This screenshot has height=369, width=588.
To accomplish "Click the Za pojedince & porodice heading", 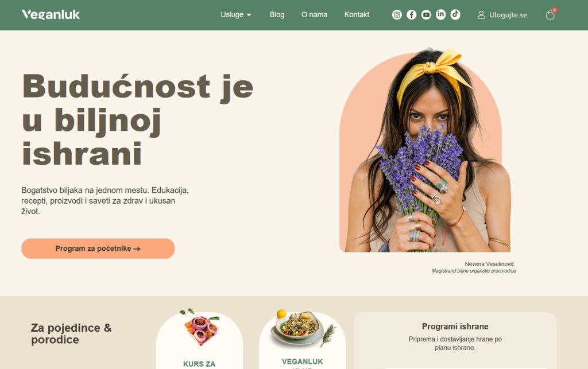I will 71,333.
